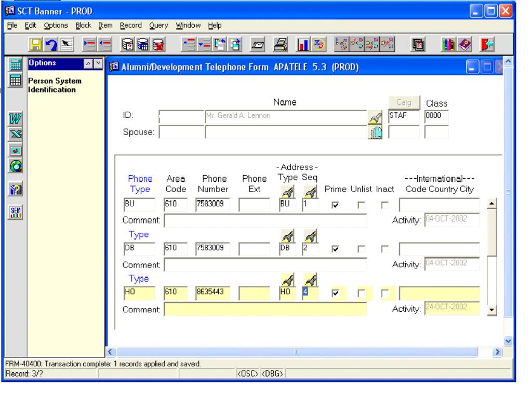Click Address Seq flashlight above the HO row
This screenshot has height=399, width=532.
click(310, 280)
